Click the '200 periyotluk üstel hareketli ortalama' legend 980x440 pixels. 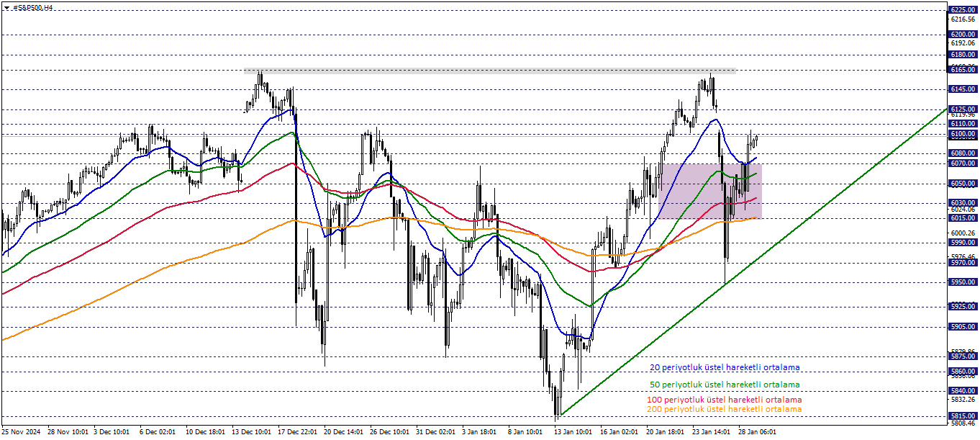[x=725, y=408]
